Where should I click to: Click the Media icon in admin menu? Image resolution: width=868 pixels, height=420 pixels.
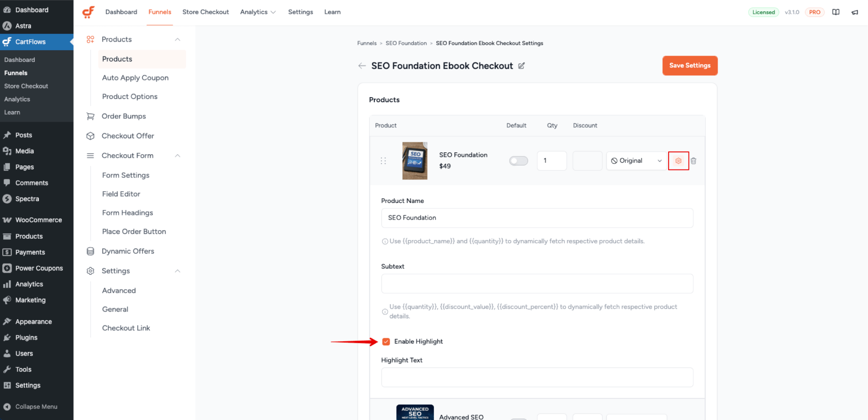click(7, 151)
